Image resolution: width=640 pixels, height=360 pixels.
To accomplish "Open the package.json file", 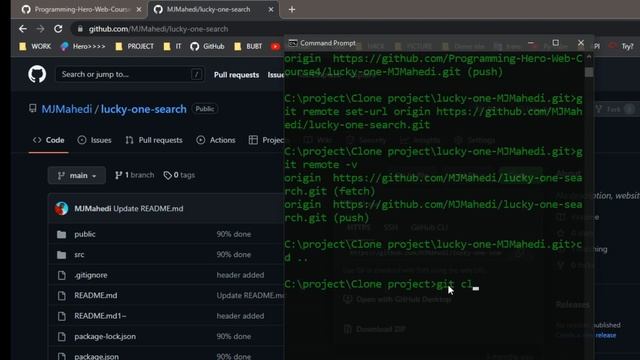I will 96,356.
